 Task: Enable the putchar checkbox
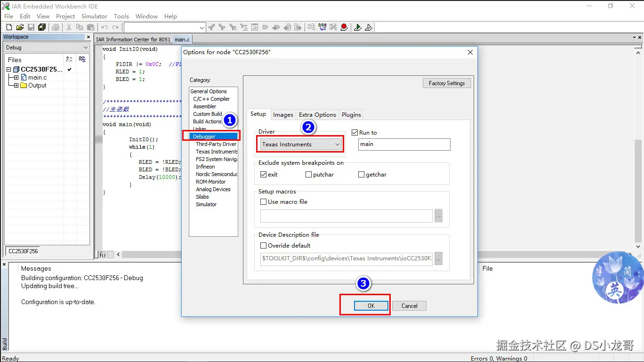(x=308, y=174)
